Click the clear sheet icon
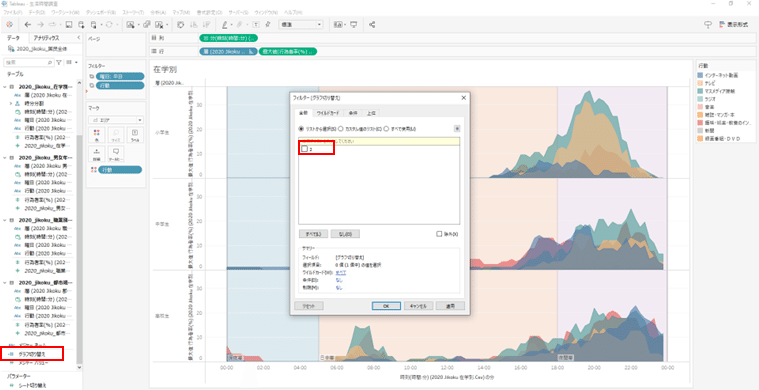 (x=158, y=24)
